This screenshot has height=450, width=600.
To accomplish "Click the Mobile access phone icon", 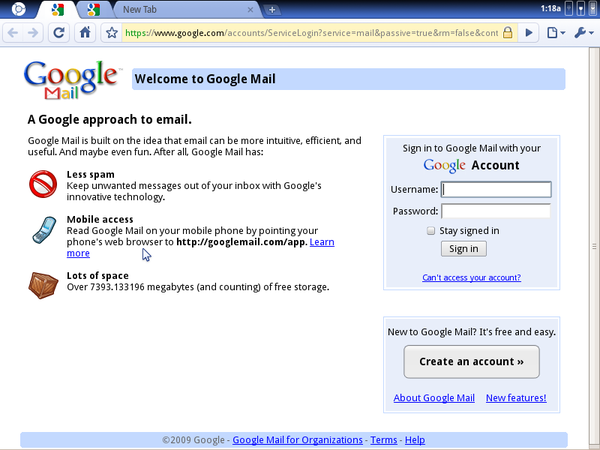I will pyautogui.click(x=44, y=230).
